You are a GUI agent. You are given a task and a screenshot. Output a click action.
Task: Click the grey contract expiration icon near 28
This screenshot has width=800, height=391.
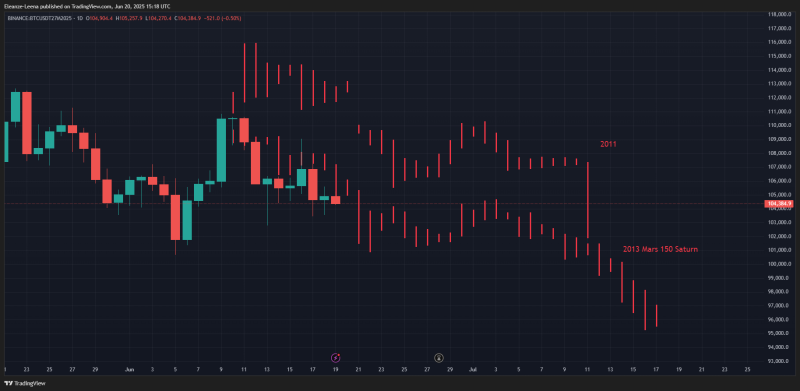point(438,358)
